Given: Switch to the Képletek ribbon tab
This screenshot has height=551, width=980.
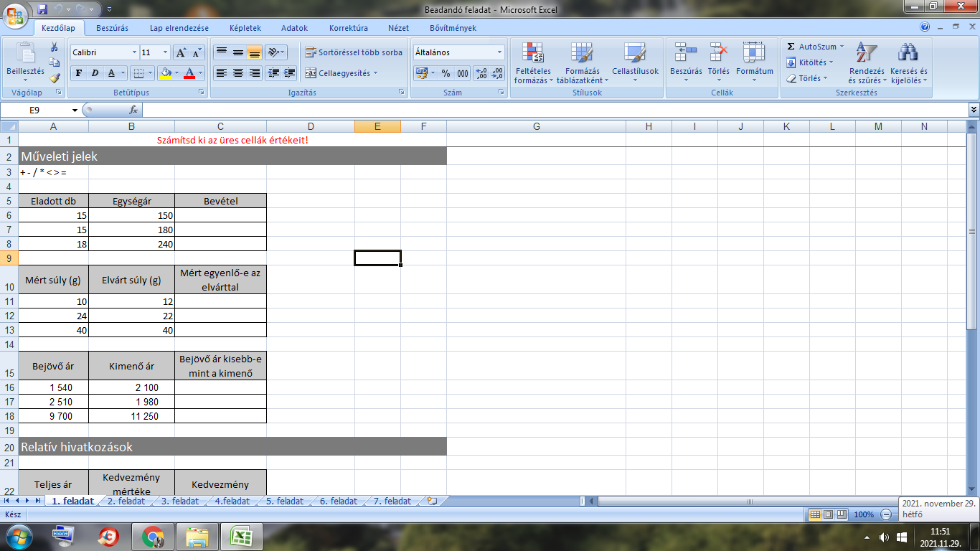Looking at the screenshot, I should 245,28.
